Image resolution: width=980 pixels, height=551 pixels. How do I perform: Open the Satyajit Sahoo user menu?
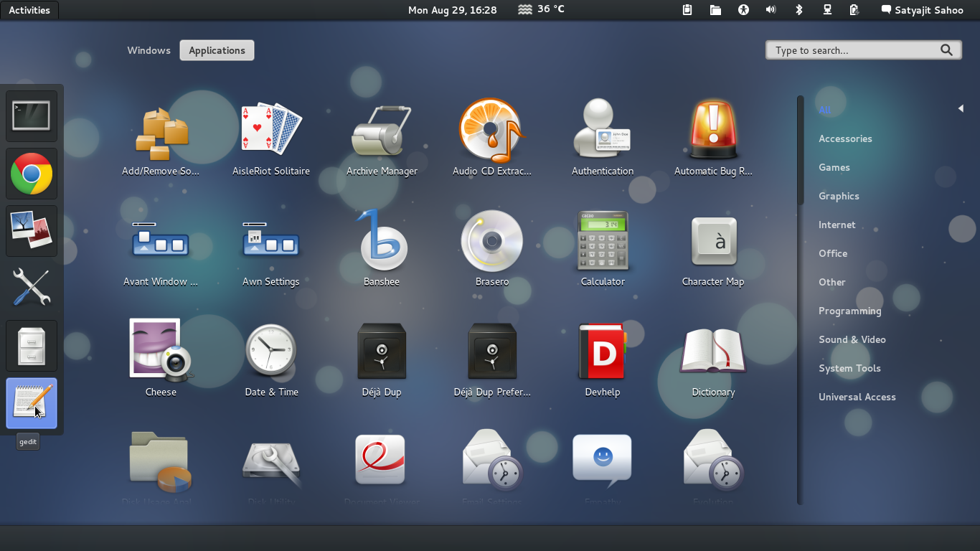[x=922, y=10]
